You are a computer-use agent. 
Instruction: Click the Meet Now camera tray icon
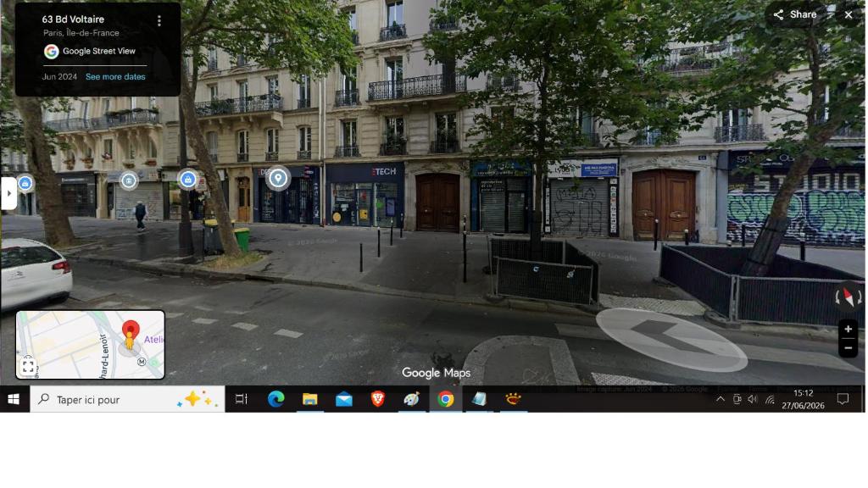737,399
